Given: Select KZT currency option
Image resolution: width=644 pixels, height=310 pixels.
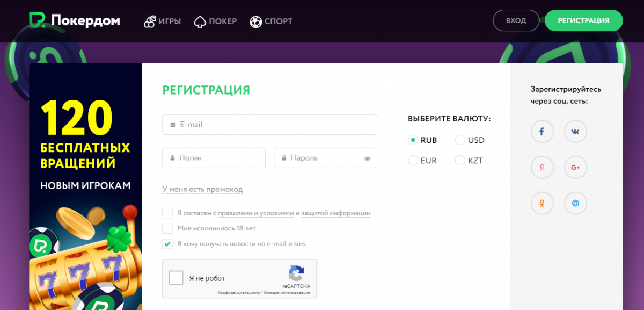Looking at the screenshot, I should tap(460, 160).
